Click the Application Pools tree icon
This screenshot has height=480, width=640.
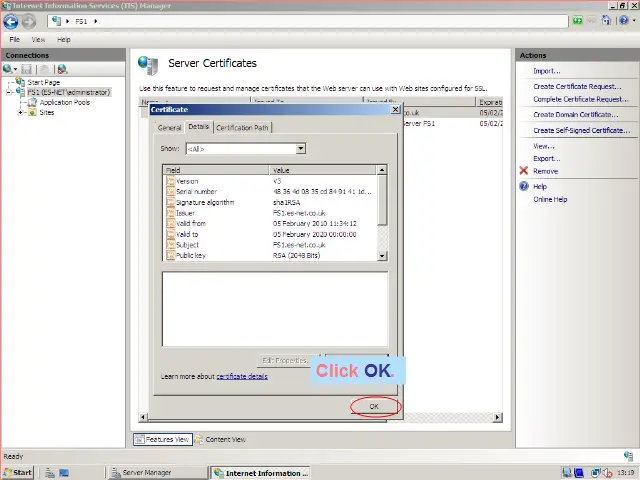pyautogui.click(x=32, y=102)
